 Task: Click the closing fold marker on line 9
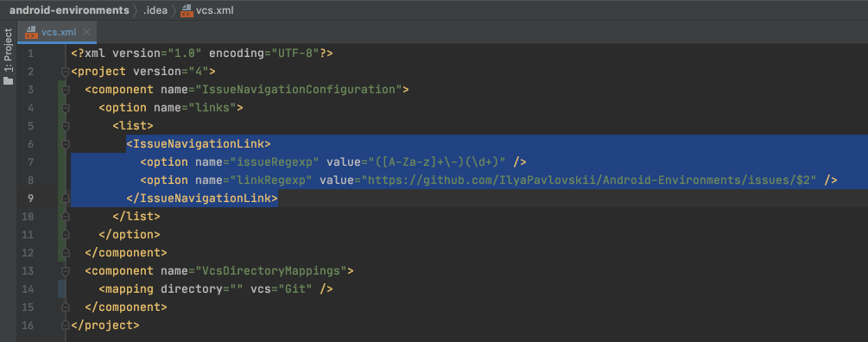[66, 198]
